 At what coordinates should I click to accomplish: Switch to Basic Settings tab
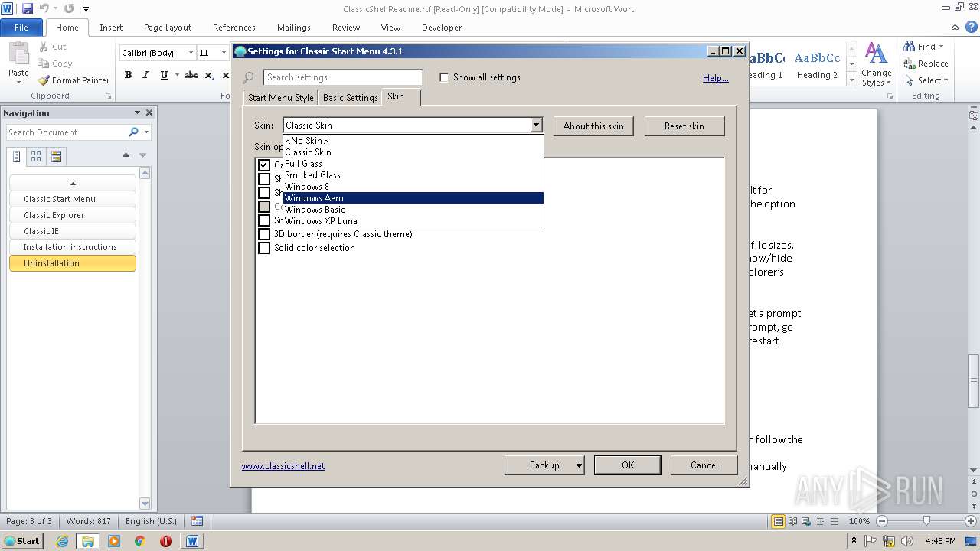pyautogui.click(x=350, y=98)
